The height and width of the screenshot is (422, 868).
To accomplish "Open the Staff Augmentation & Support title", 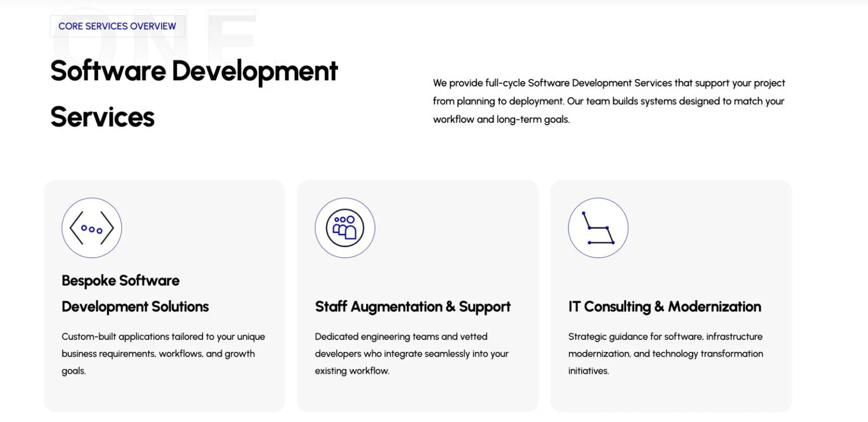I will coord(413,307).
